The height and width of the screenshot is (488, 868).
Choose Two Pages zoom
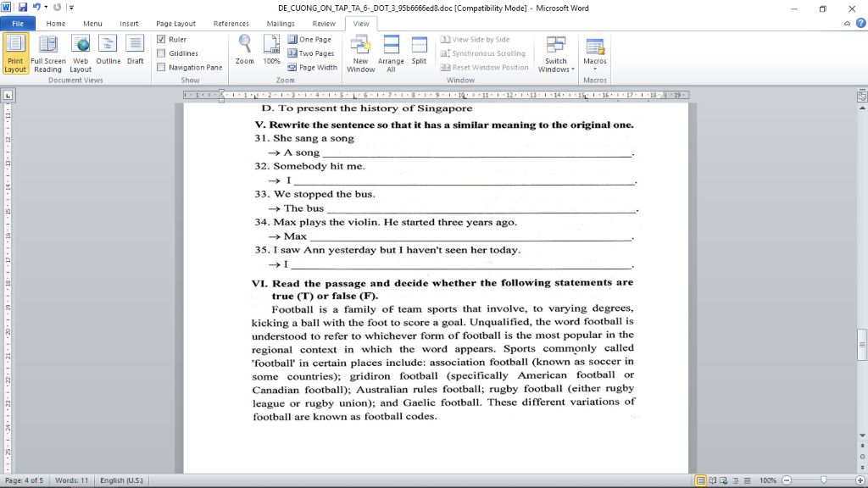tap(310, 53)
